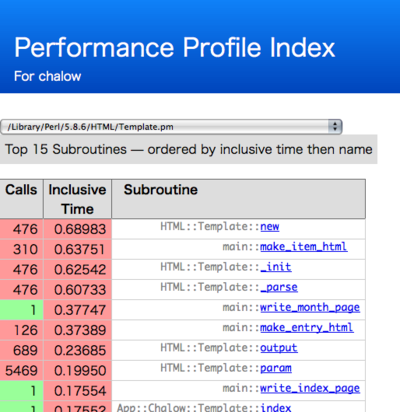The width and height of the screenshot is (400, 412).
Task: Follow the _parse subroutine link
Action: click(x=279, y=287)
